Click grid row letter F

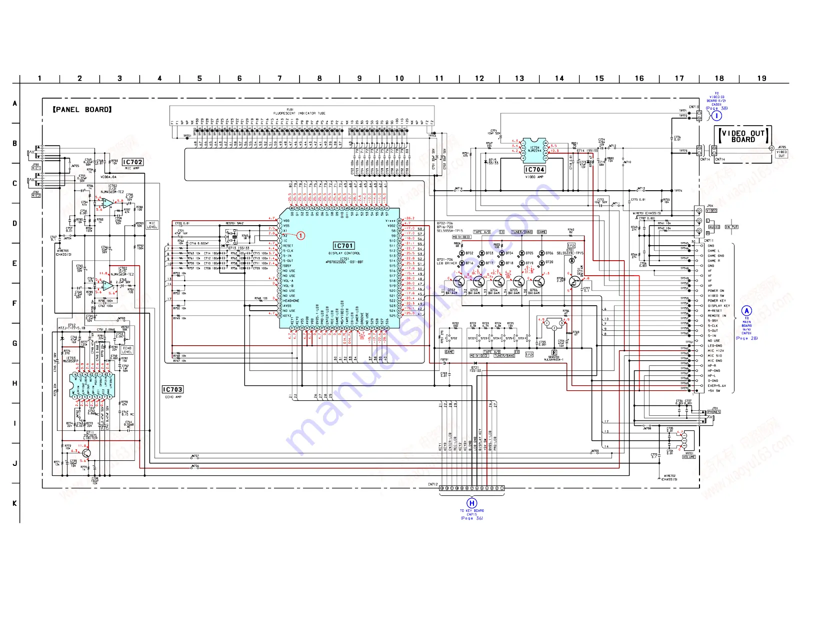tap(14, 303)
